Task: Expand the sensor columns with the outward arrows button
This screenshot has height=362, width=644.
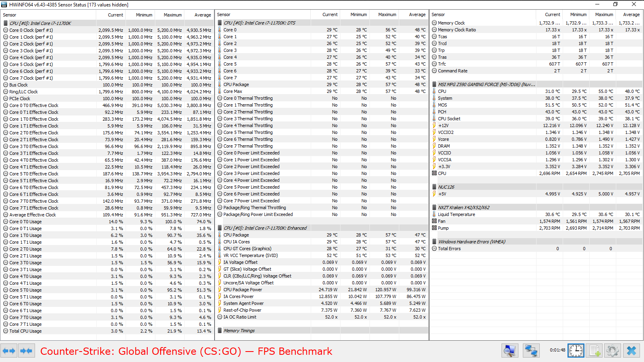Action: [x=9, y=351]
